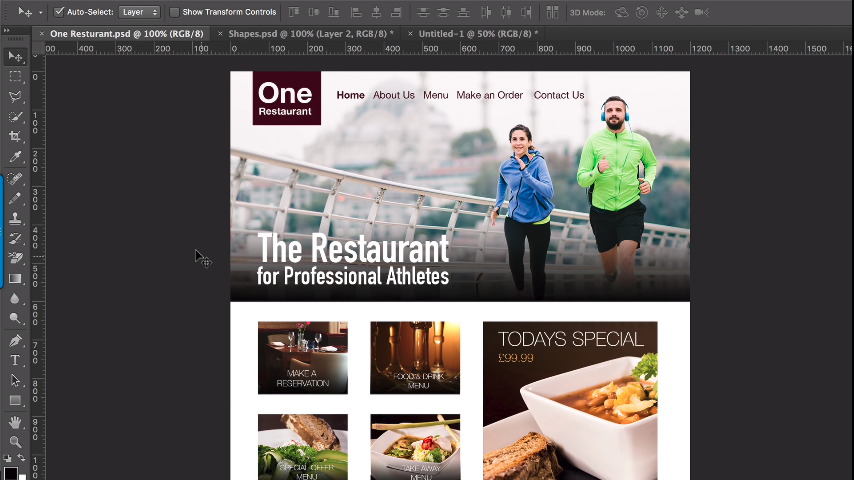Open the Move tool preset picker arrow
This screenshot has width=854, height=480.
40,13
